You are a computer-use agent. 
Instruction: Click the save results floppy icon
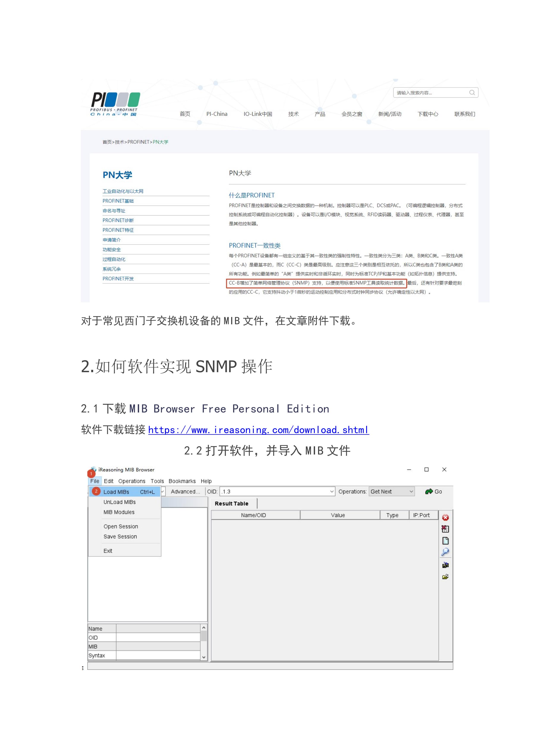[x=445, y=565]
